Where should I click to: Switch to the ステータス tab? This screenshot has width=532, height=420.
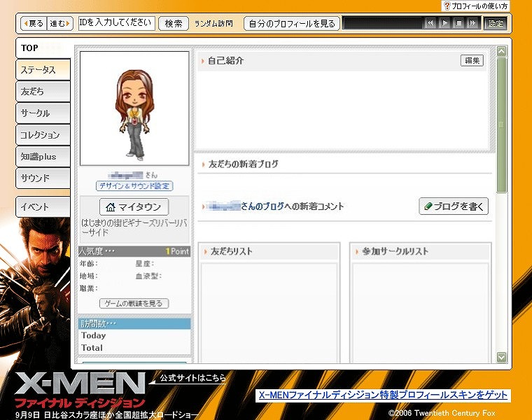coord(43,70)
